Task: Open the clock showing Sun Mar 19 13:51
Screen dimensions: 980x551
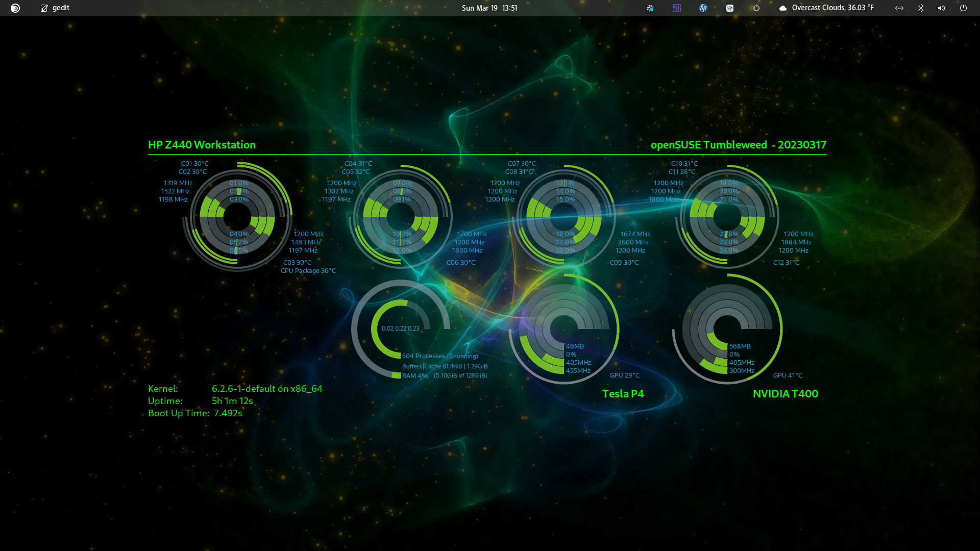Action: (489, 8)
